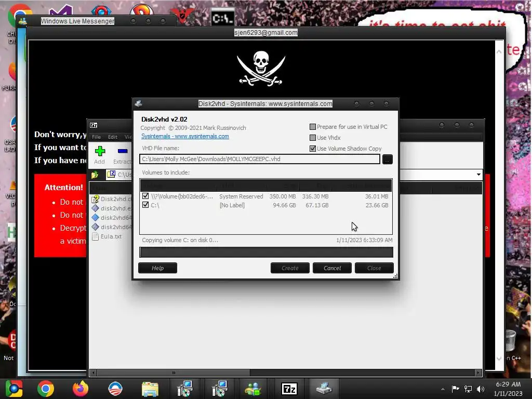
Task: Click the browse '...' button for VHD file
Action: coord(388,159)
